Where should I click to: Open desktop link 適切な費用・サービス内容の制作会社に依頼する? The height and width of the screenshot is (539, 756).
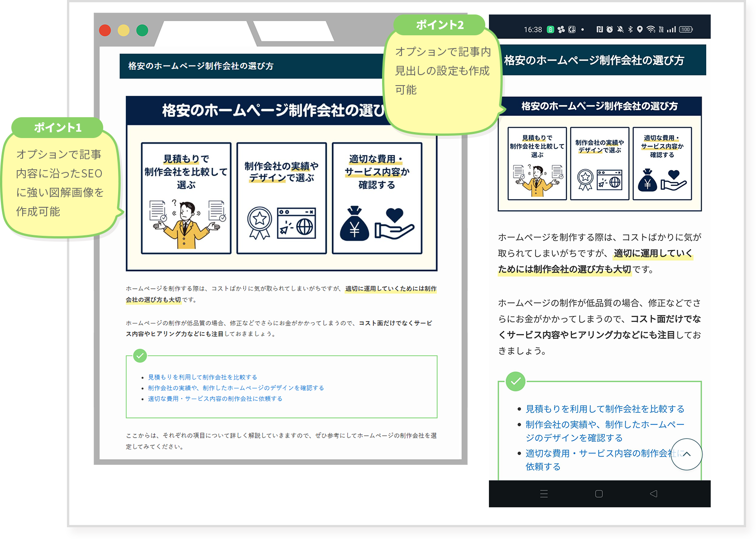click(215, 399)
